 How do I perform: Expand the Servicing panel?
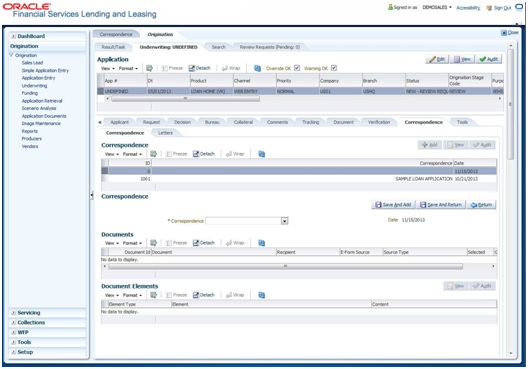tap(13, 313)
